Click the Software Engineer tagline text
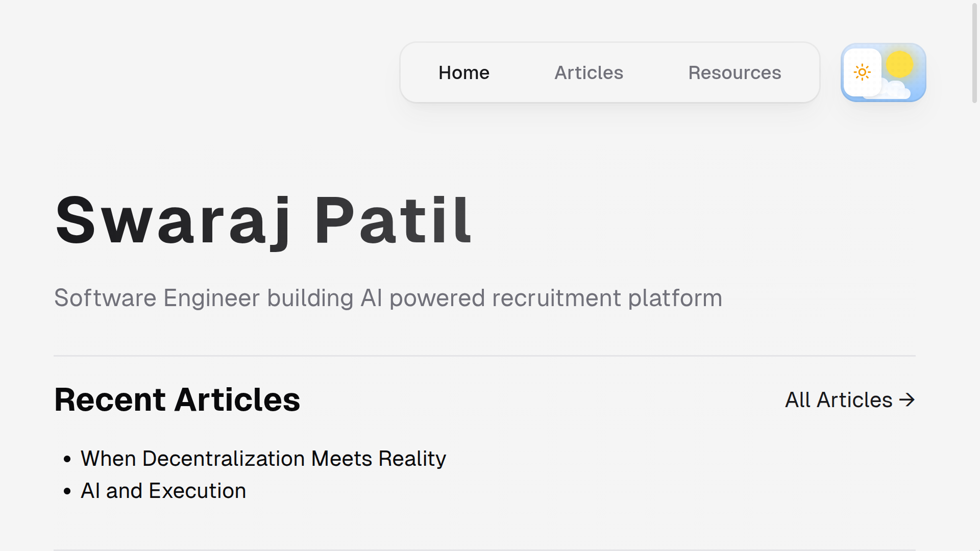The height and width of the screenshot is (551, 980). [388, 297]
